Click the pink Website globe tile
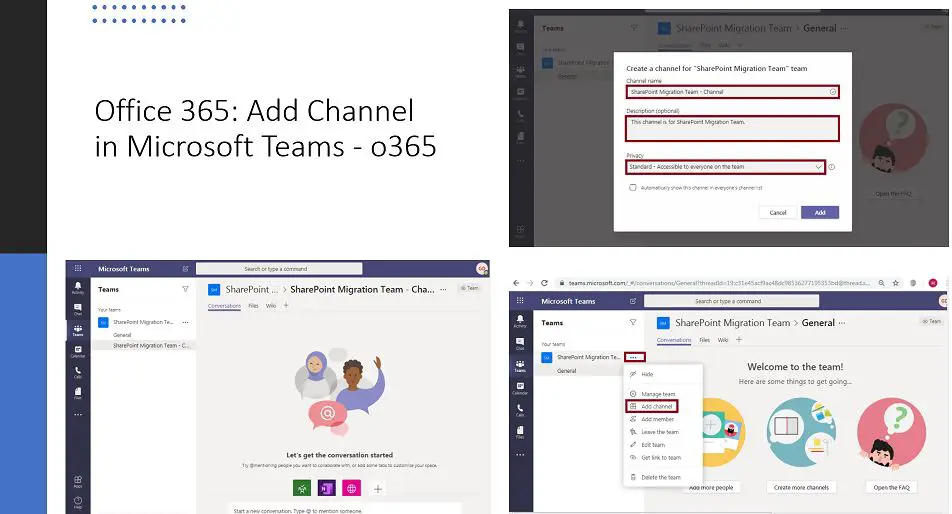This screenshot has height=514, width=952. [352, 488]
